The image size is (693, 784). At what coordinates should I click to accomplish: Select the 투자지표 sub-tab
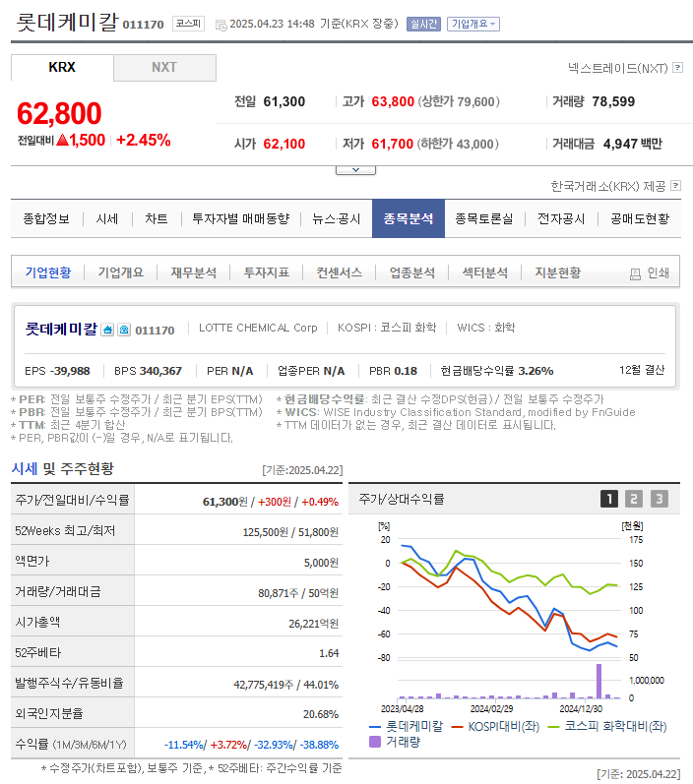pyautogui.click(x=266, y=272)
